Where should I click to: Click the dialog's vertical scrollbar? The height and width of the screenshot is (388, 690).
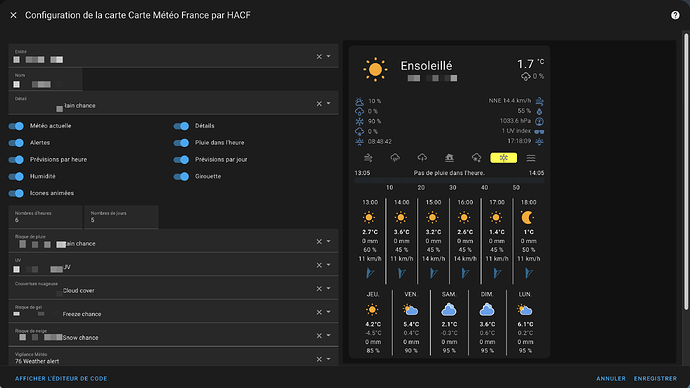pos(686,171)
